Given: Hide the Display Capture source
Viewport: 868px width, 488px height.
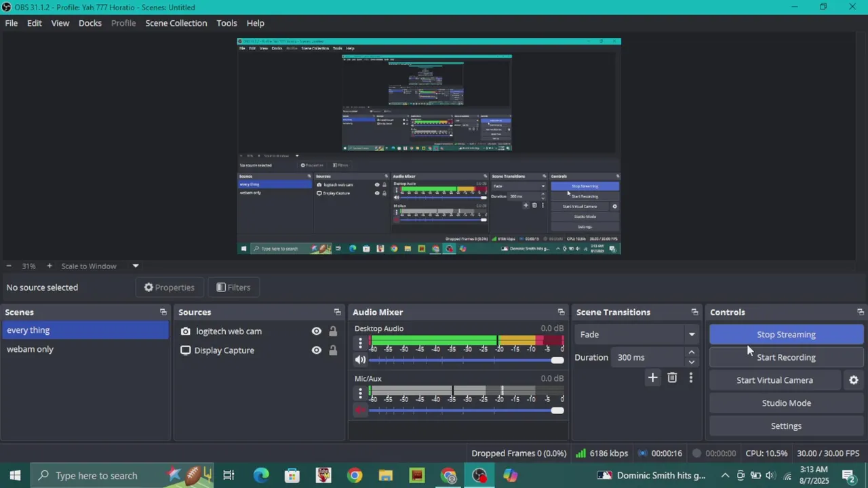Looking at the screenshot, I should point(316,350).
